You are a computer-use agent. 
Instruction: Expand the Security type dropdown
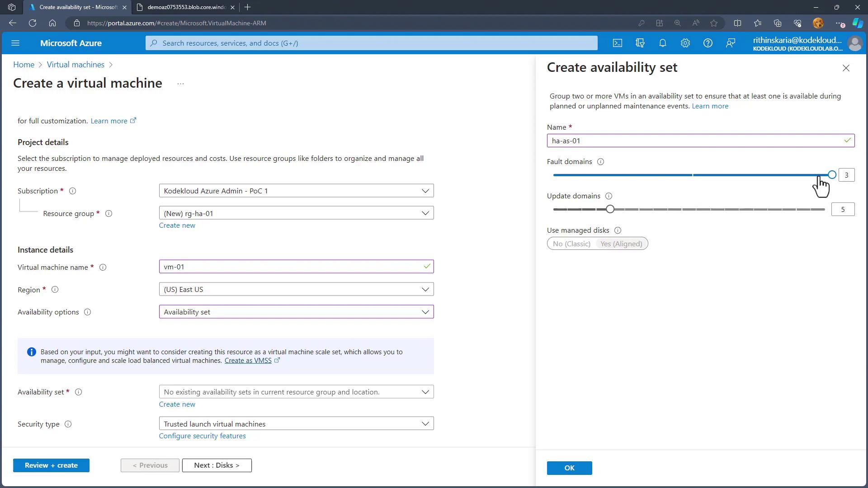point(296,424)
